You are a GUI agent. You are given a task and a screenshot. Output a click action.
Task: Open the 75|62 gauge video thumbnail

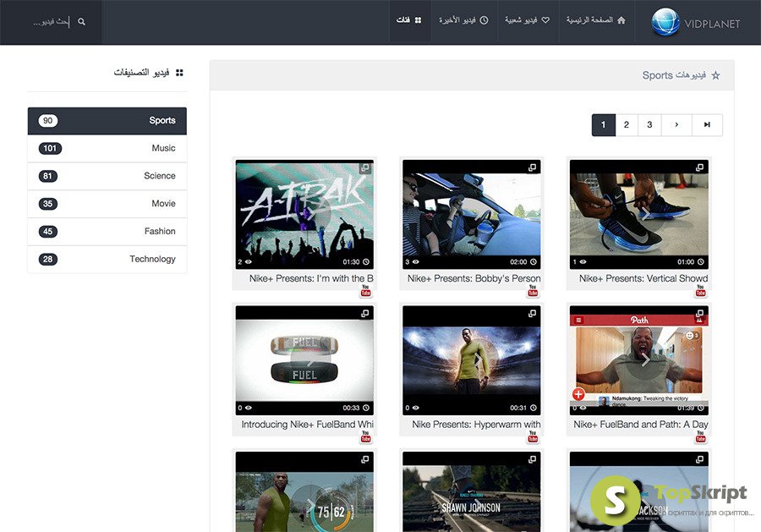pyautogui.click(x=304, y=491)
